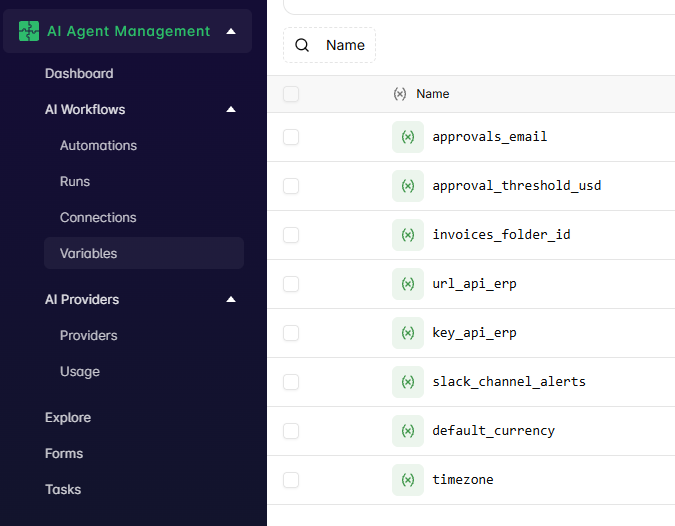The image size is (675, 526).
Task: Open the slack_channel_alerts variable
Action: 509,382
